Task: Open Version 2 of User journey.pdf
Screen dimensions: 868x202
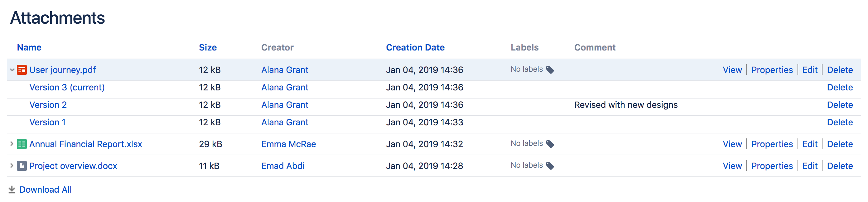Action: click(x=48, y=105)
